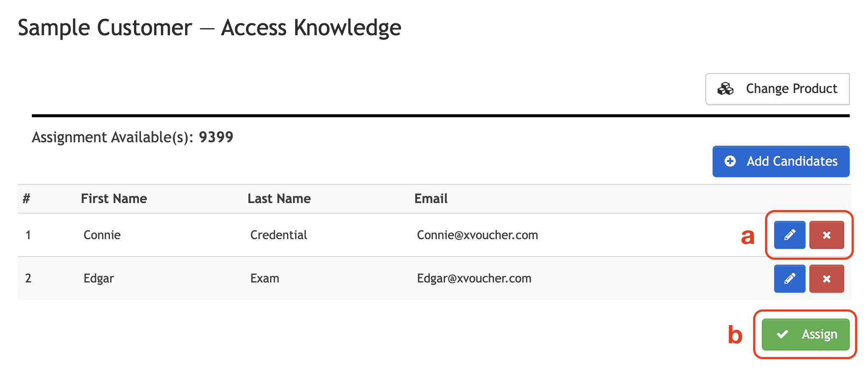This screenshot has height=384, width=868.
Task: Open the Change Product button
Action: coord(777,89)
